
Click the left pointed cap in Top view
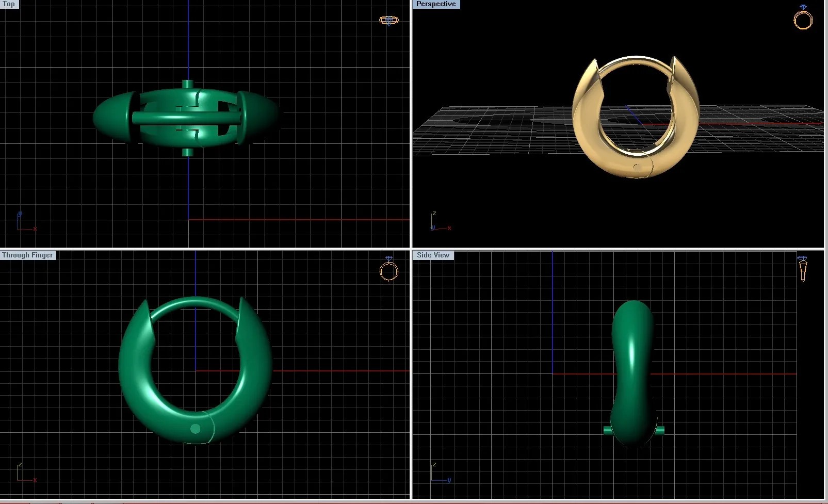(x=111, y=117)
